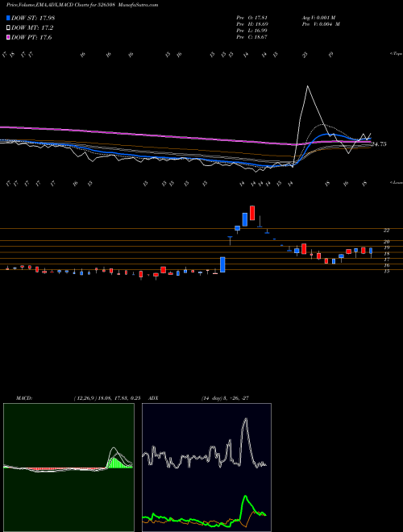Click the '<Tops' label at right edge
This screenshot has height=532, width=403.
click(x=396, y=54)
